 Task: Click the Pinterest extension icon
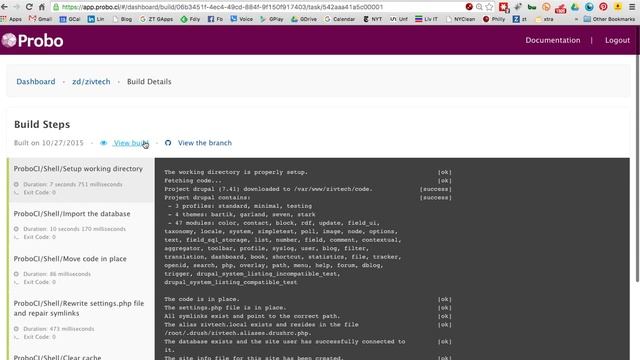(x=603, y=7)
